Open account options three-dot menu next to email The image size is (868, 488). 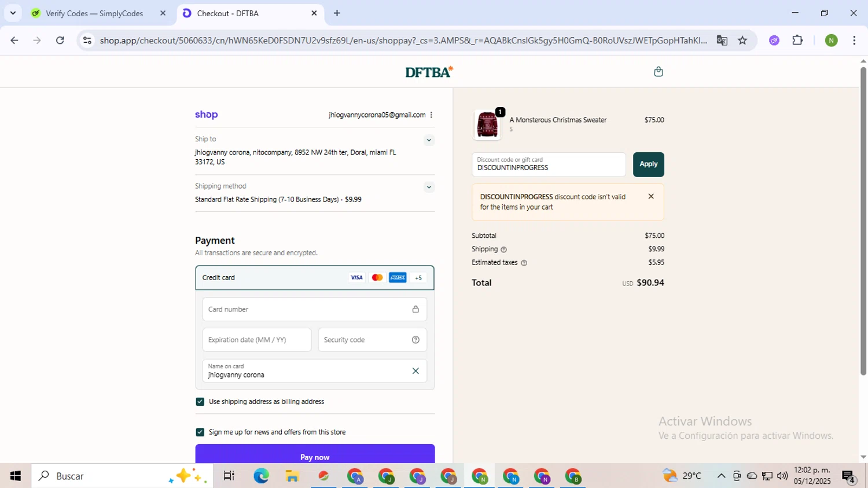431,115
